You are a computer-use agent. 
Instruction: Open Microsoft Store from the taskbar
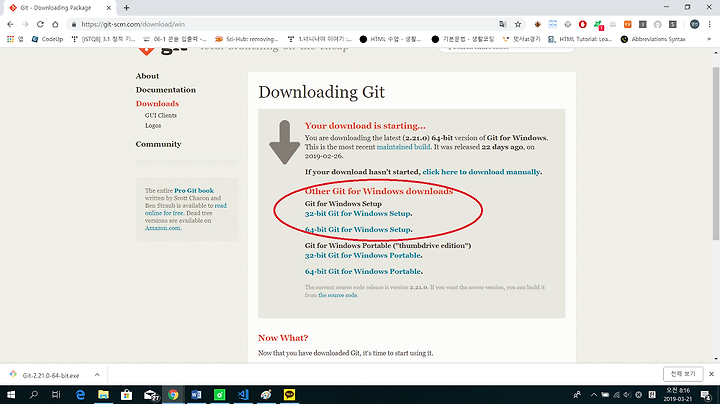pos(126,395)
